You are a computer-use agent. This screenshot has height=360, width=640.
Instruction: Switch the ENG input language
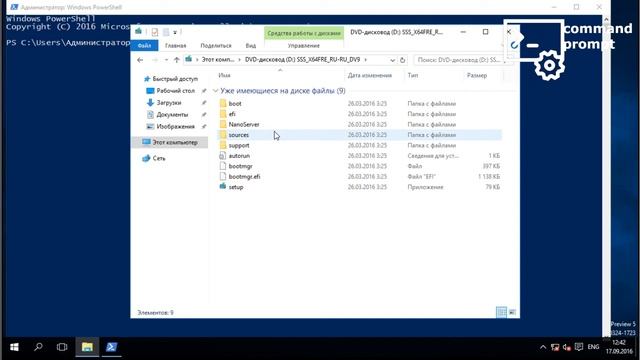(593, 347)
